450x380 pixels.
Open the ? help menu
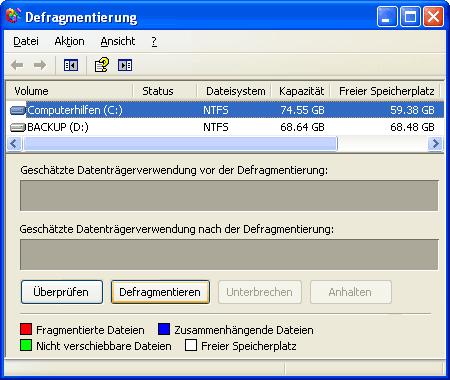154,41
